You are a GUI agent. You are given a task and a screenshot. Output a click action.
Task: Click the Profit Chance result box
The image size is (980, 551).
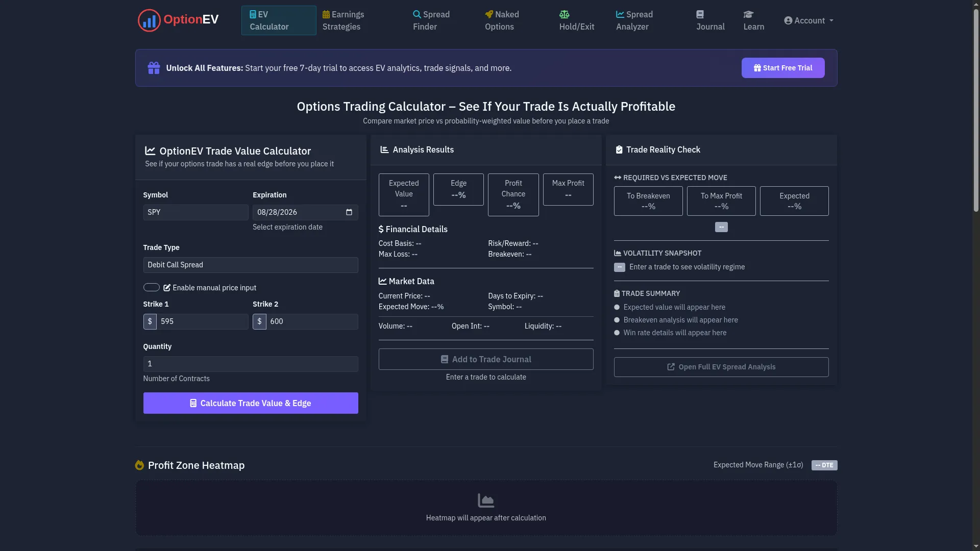[x=513, y=194]
